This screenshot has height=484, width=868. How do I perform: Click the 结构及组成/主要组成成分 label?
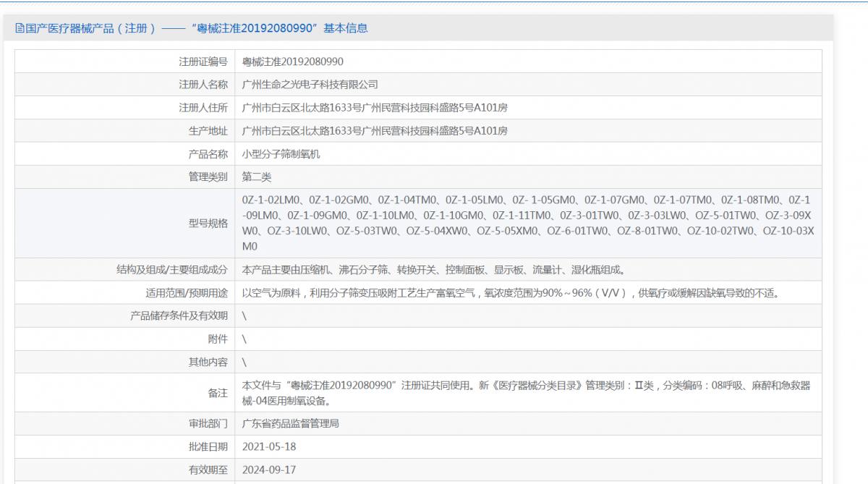click(172, 270)
